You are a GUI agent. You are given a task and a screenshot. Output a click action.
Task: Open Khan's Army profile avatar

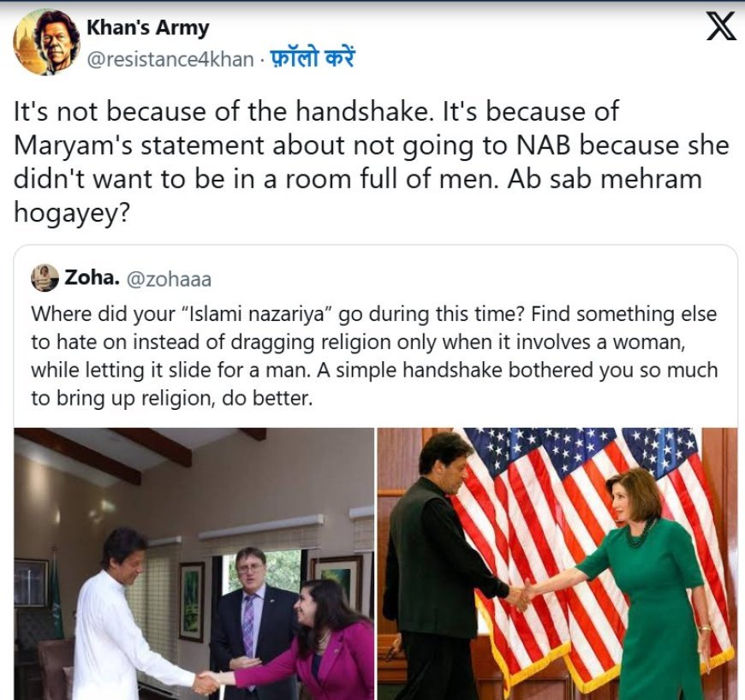(x=46, y=42)
